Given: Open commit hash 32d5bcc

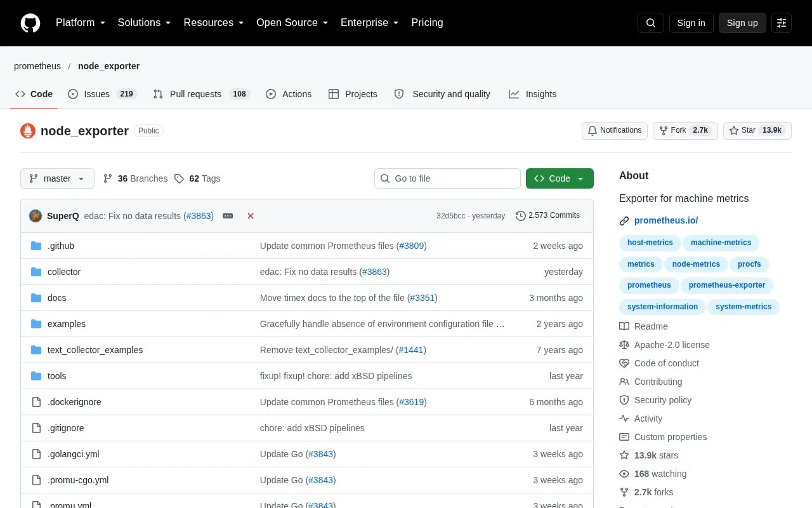Looking at the screenshot, I should point(451,216).
